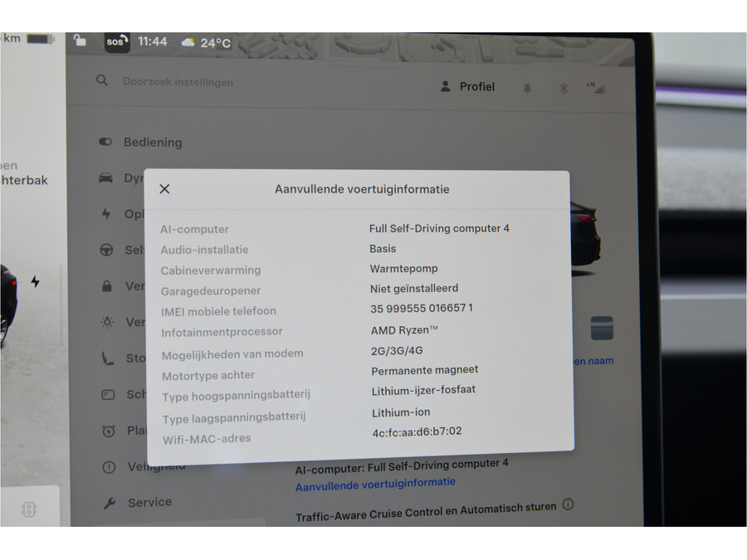Select the 'AI-computer' label row

194,229
